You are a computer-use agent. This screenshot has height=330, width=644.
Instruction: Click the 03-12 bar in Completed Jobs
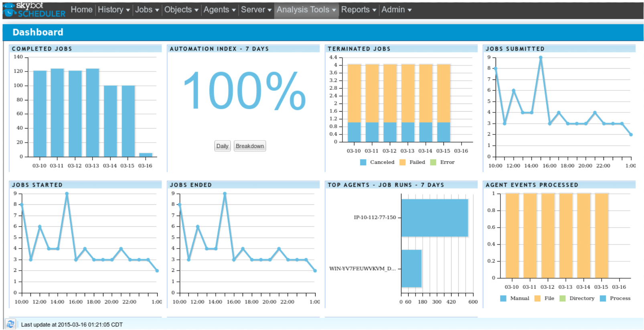point(75,114)
